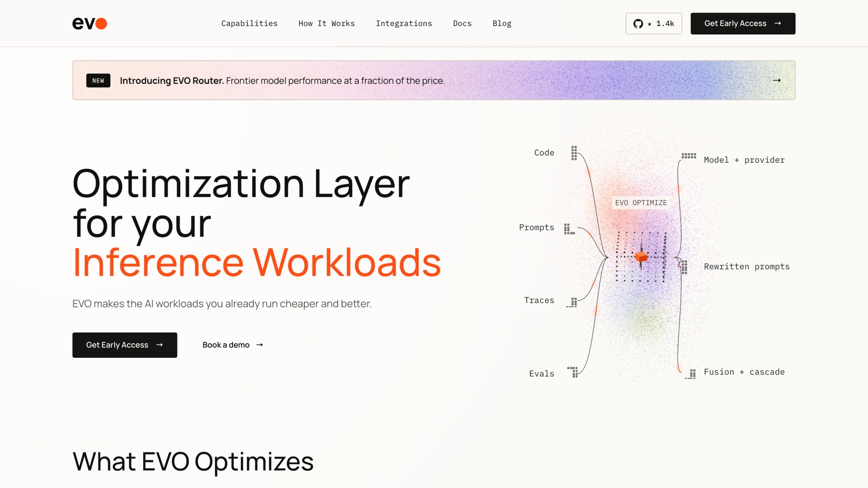Image resolution: width=868 pixels, height=488 pixels.
Task: Click the Prompts label in diagram
Action: pyautogui.click(x=537, y=227)
